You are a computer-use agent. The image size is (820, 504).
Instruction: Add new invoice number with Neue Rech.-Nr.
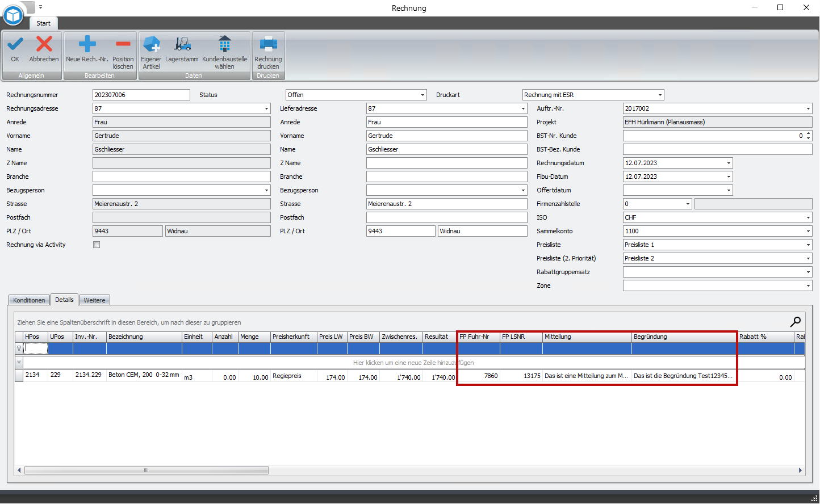(87, 44)
